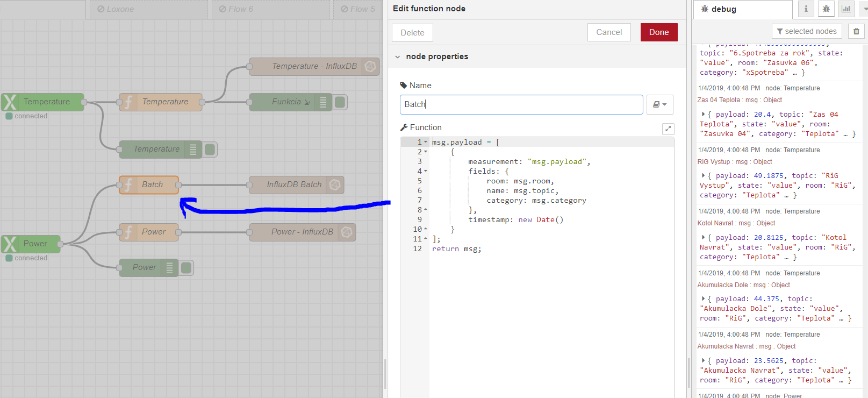This screenshot has width=868, height=398.
Task: Collapse the node properties section
Action: pos(398,56)
